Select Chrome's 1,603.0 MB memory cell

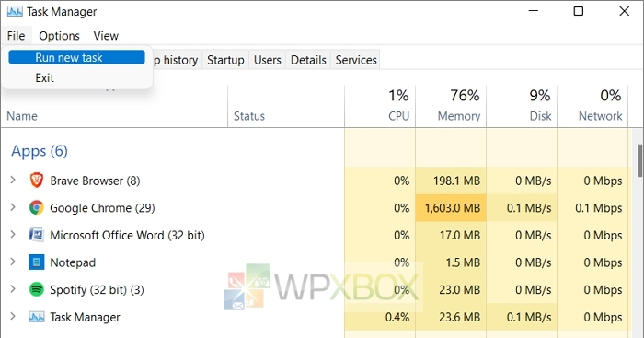point(451,208)
